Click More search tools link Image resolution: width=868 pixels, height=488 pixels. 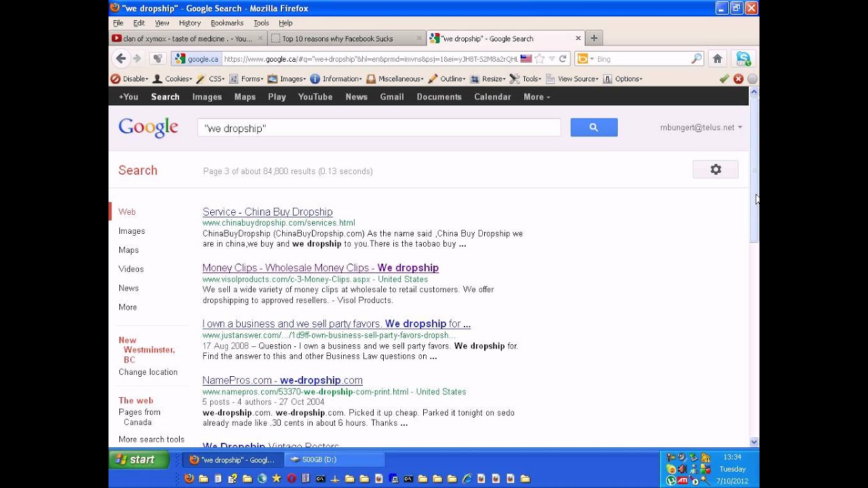(x=151, y=439)
